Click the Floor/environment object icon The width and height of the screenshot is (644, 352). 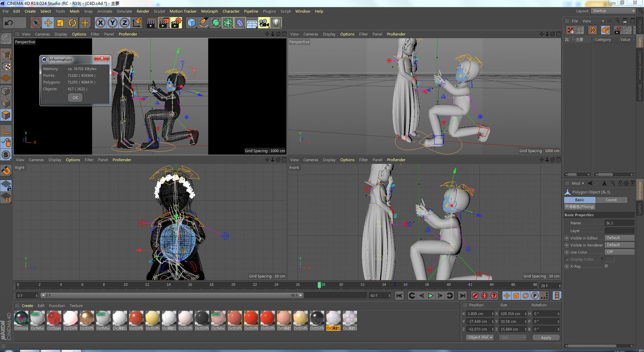pyautogui.click(x=252, y=23)
